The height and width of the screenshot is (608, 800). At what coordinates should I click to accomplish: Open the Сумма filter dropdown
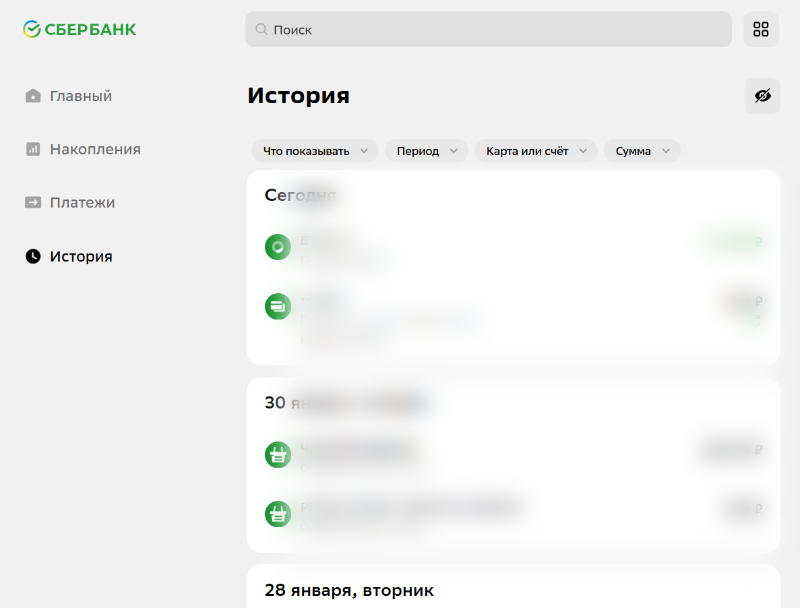click(642, 151)
